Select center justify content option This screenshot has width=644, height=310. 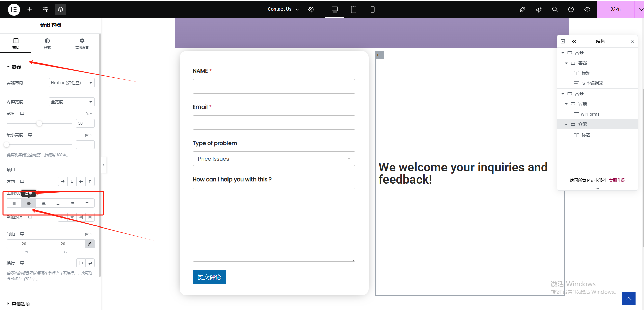(x=29, y=203)
